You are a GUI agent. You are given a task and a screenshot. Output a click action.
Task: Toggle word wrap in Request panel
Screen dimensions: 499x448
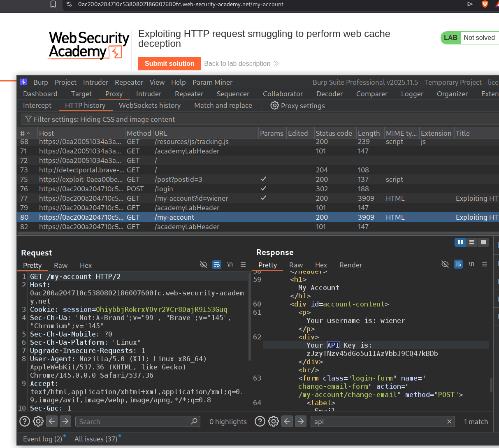point(217,265)
